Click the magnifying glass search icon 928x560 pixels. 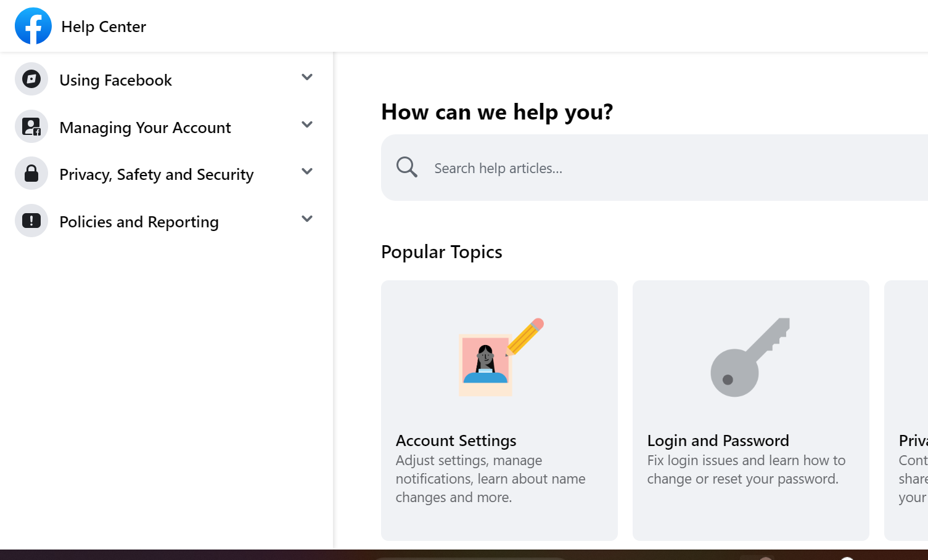[407, 167]
